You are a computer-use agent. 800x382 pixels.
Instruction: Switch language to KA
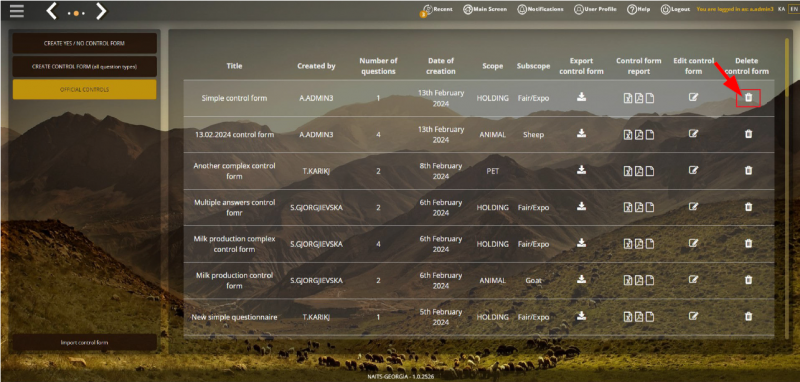click(x=781, y=9)
